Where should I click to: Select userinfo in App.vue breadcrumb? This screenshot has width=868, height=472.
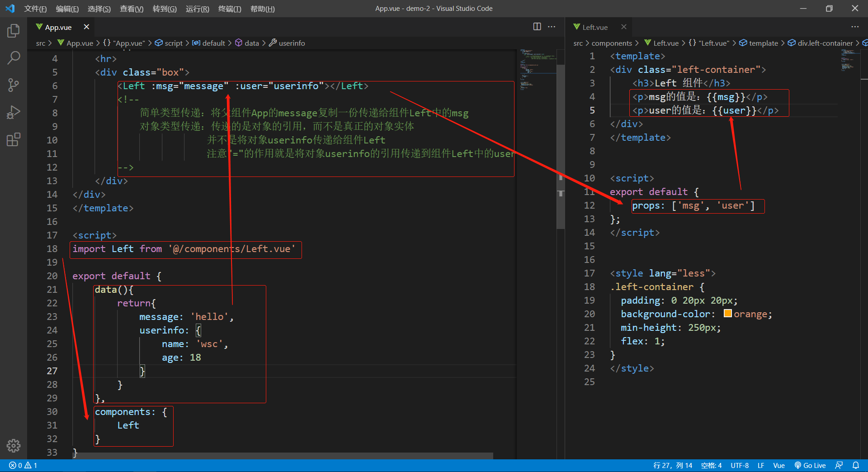tap(287, 43)
